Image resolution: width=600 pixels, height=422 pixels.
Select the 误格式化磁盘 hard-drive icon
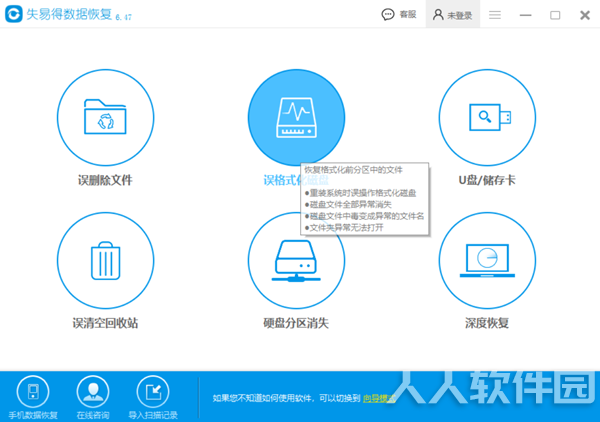pyautogui.click(x=296, y=117)
